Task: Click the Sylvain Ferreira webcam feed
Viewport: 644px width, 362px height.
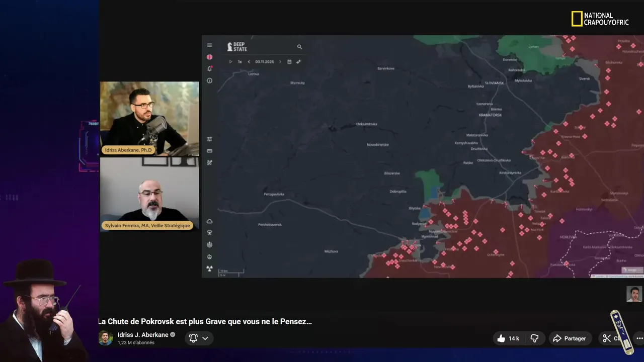Action: click(149, 194)
